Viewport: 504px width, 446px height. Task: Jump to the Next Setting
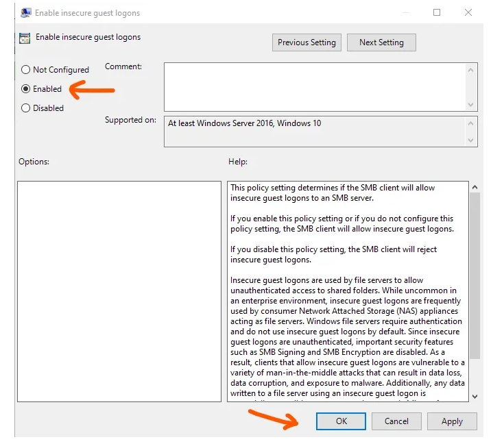point(381,42)
